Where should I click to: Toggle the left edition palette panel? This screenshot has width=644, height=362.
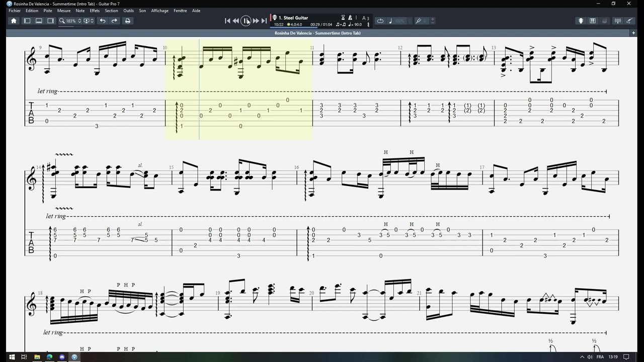tap(27, 21)
